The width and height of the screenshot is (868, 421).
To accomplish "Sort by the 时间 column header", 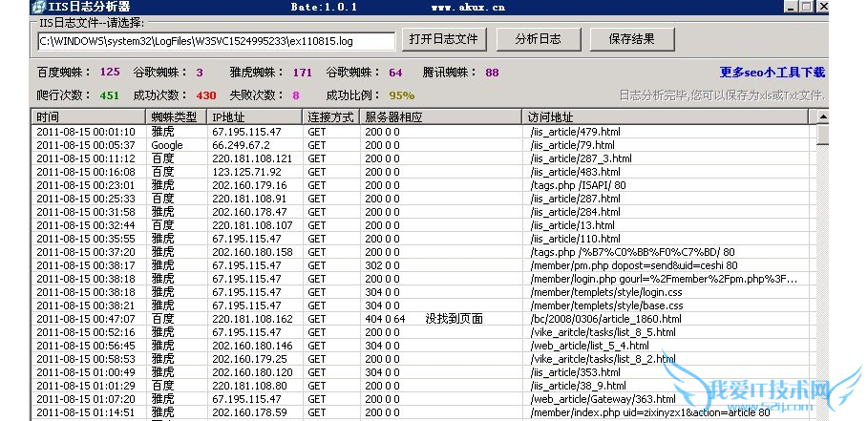I will (x=88, y=116).
